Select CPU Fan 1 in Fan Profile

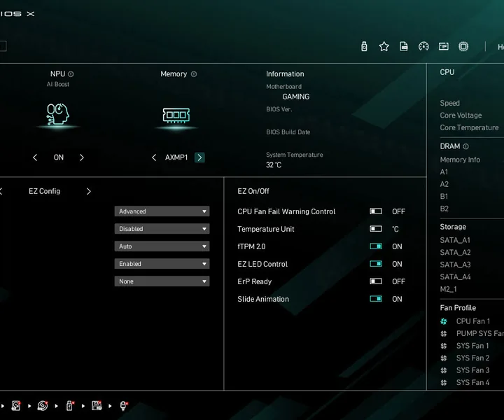[473, 321]
